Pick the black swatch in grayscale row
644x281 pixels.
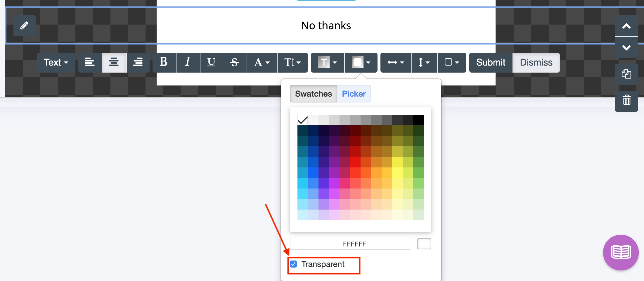point(418,120)
